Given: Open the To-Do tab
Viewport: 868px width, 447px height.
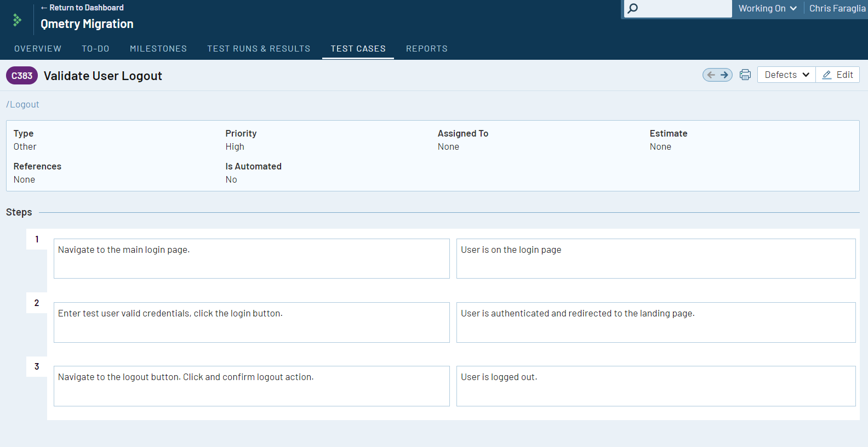Looking at the screenshot, I should tap(95, 49).
